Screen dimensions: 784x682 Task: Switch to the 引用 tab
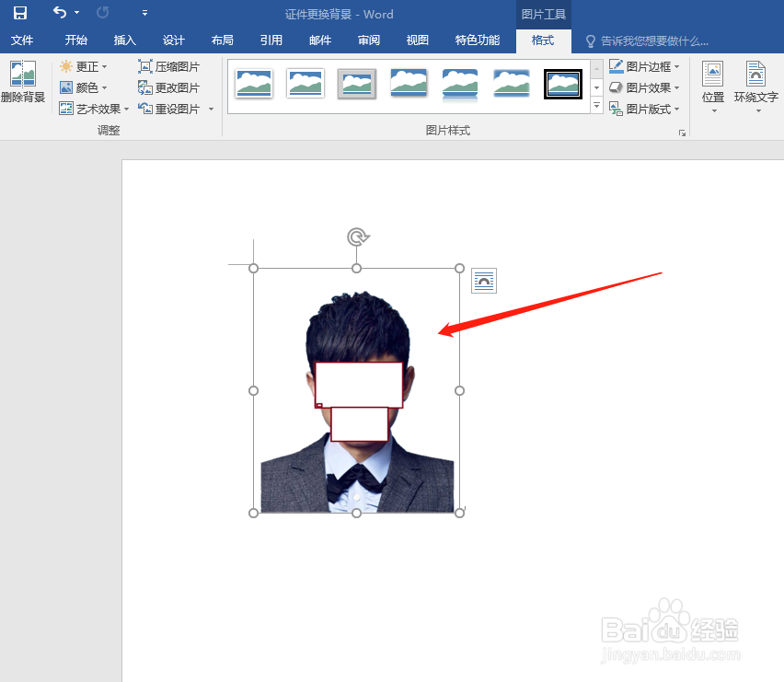click(271, 40)
